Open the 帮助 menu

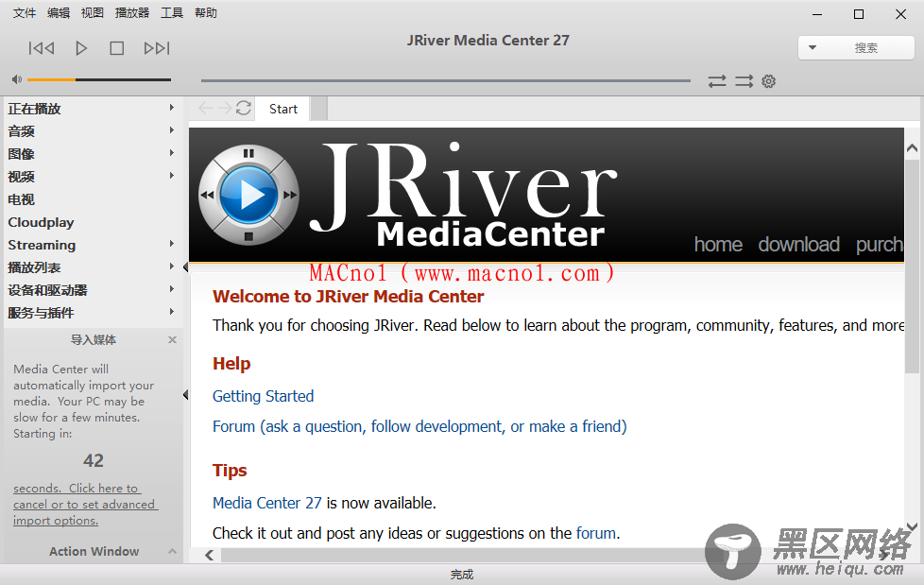click(x=206, y=13)
